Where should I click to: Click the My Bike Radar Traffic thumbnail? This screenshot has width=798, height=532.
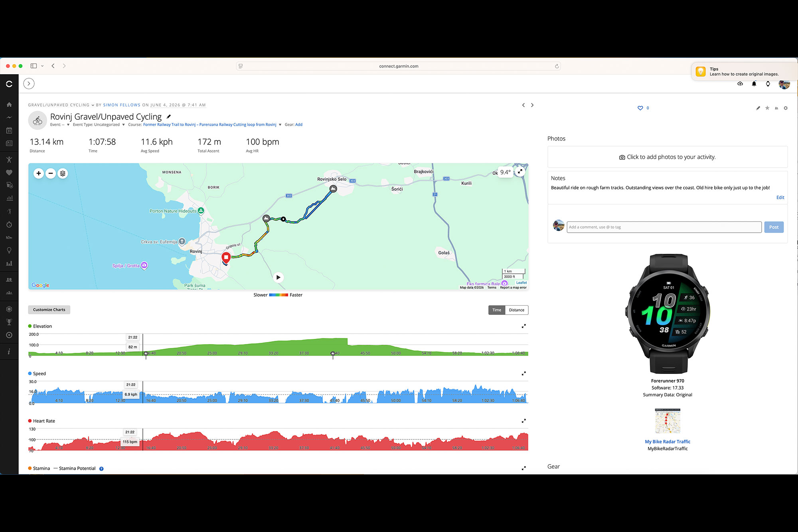coord(668,421)
